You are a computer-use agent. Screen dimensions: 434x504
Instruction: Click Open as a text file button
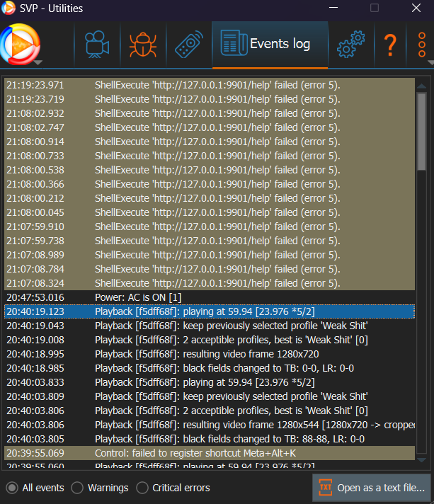371,488
